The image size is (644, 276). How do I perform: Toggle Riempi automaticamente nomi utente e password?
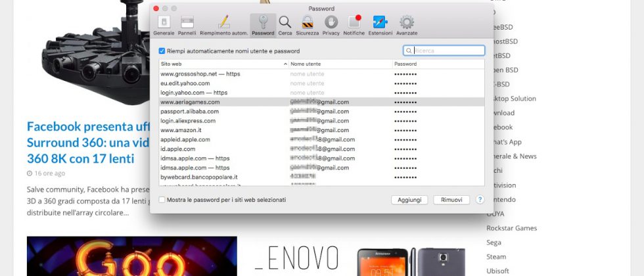pos(162,51)
